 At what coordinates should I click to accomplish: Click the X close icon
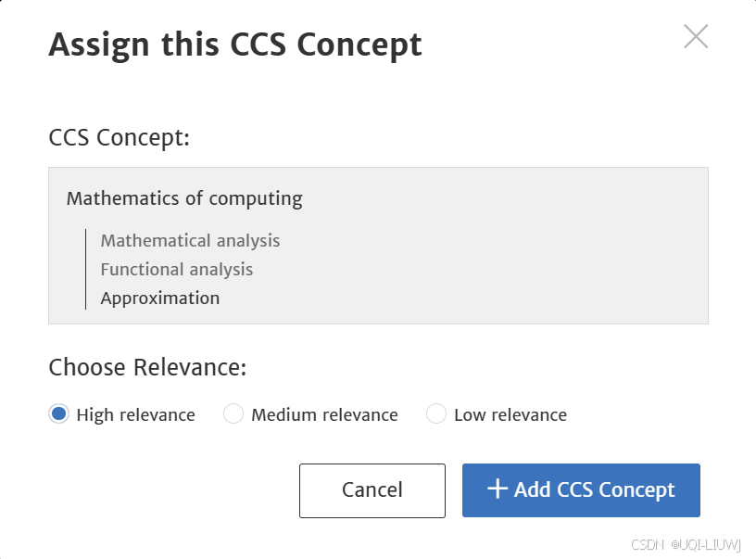(696, 36)
